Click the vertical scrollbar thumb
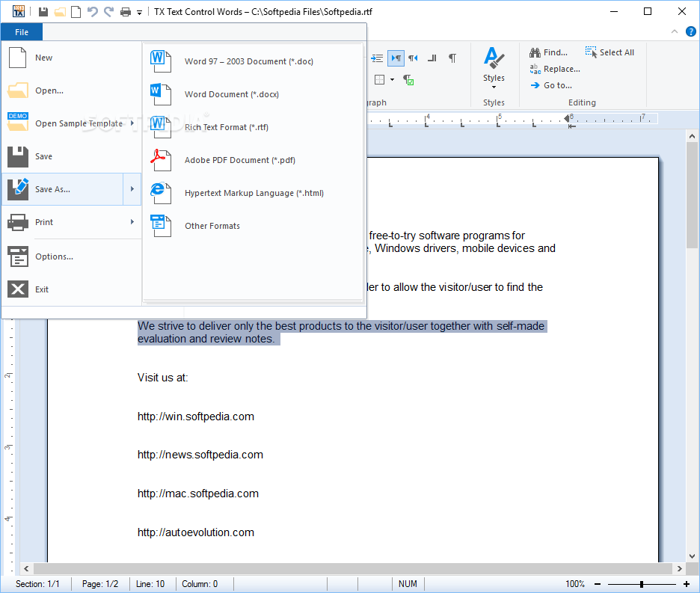The height and width of the screenshot is (593, 700). (x=692, y=196)
